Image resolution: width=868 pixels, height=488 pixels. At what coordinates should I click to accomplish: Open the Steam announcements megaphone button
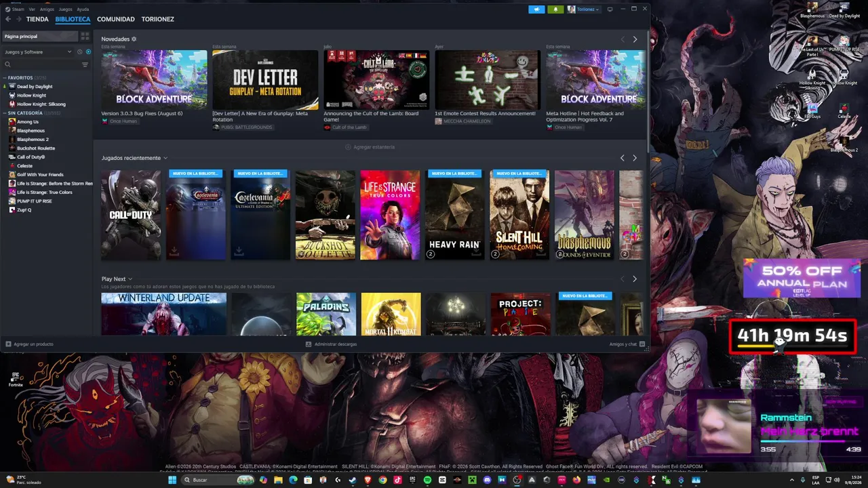pyautogui.click(x=536, y=9)
